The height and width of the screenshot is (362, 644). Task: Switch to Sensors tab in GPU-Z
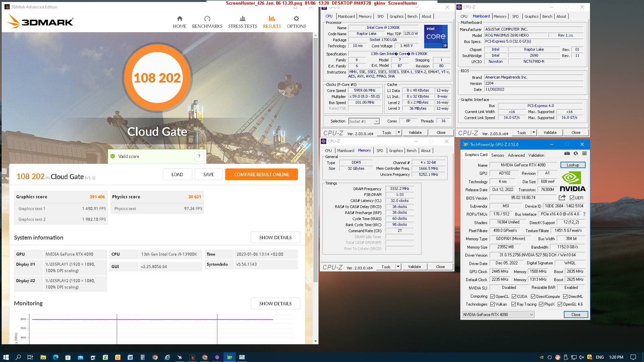pos(498,155)
